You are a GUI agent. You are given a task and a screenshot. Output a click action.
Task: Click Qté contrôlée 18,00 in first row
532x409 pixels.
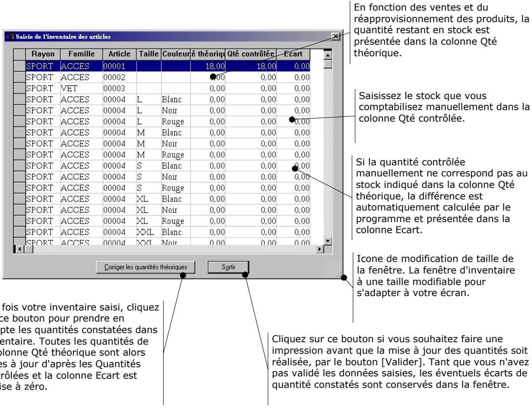[251, 66]
